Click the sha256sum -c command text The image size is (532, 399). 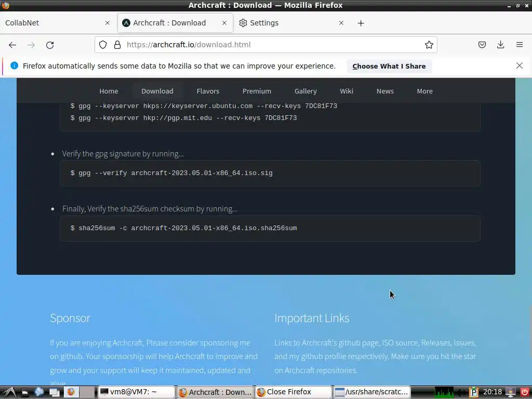(183, 228)
